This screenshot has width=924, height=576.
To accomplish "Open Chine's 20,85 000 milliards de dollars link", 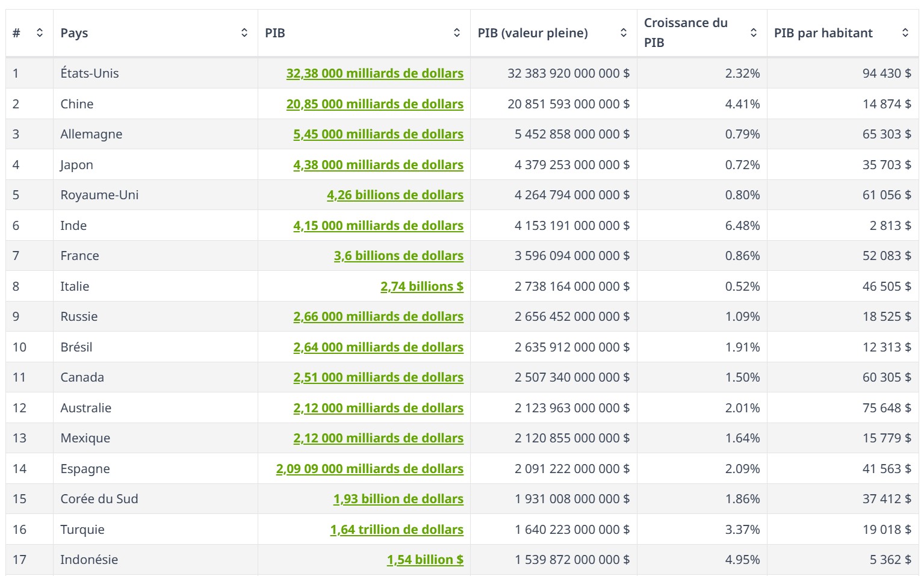I will (x=375, y=104).
